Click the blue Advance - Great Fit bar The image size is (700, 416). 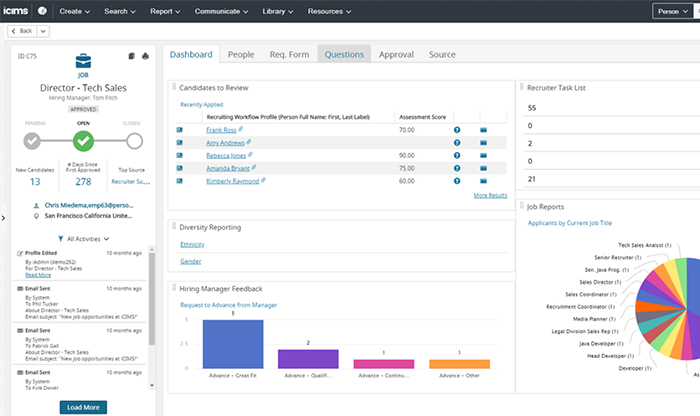233,343
